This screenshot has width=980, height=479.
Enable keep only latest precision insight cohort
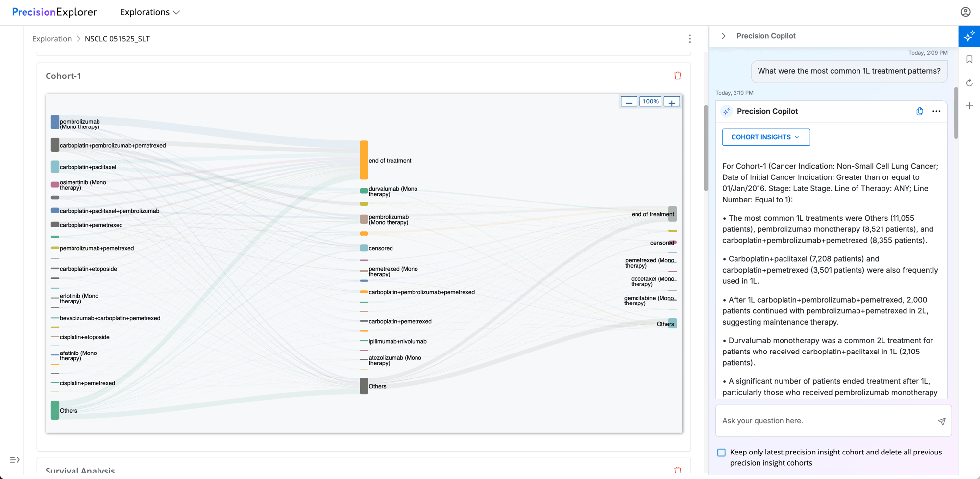point(721,452)
